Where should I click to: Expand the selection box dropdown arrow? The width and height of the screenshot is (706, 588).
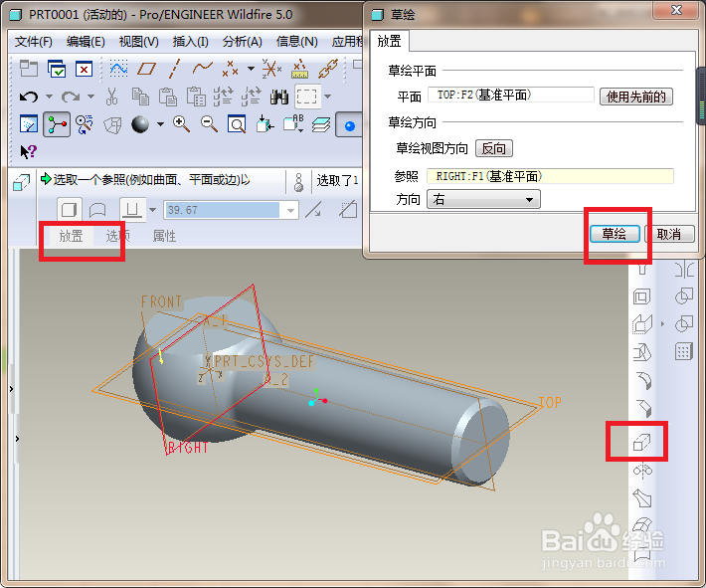tap(328, 97)
